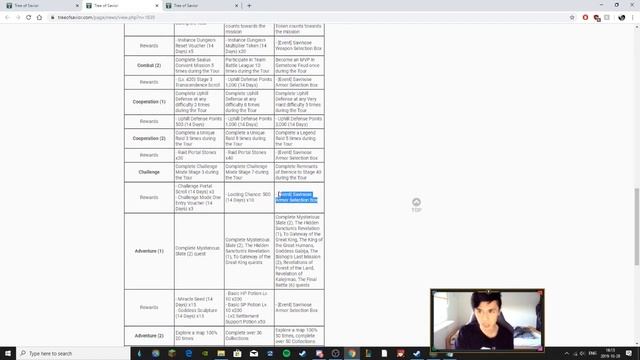
Task: Open the NVIDIA app from the taskbar
Action: pos(205,353)
